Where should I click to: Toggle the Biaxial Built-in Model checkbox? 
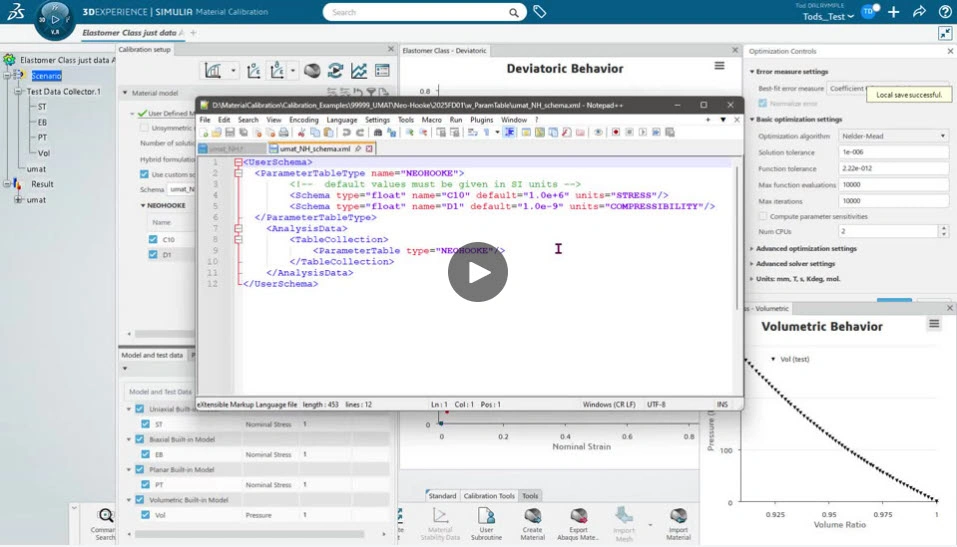pyautogui.click(x=140, y=439)
